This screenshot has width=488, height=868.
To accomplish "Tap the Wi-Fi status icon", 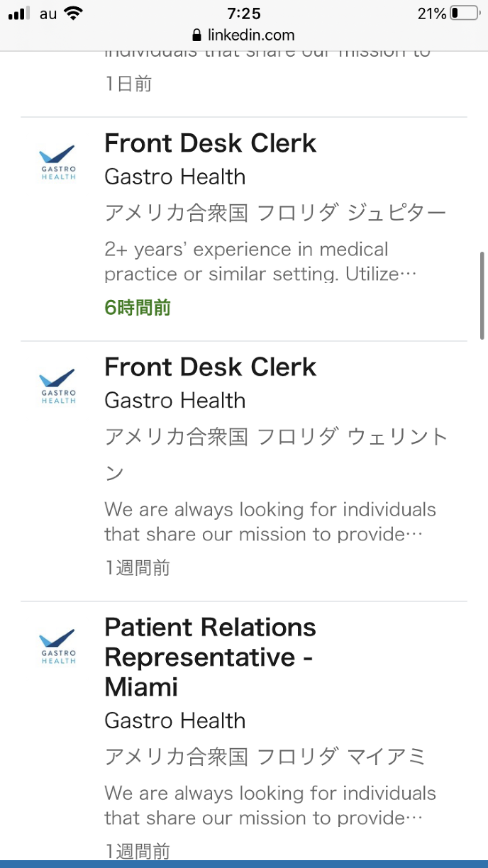I will pos(72,13).
